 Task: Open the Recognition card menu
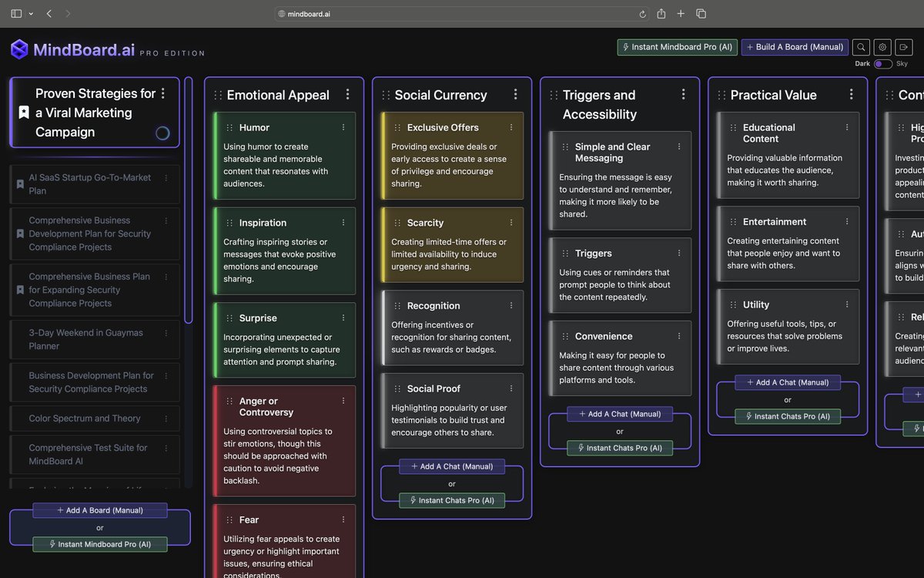point(511,306)
